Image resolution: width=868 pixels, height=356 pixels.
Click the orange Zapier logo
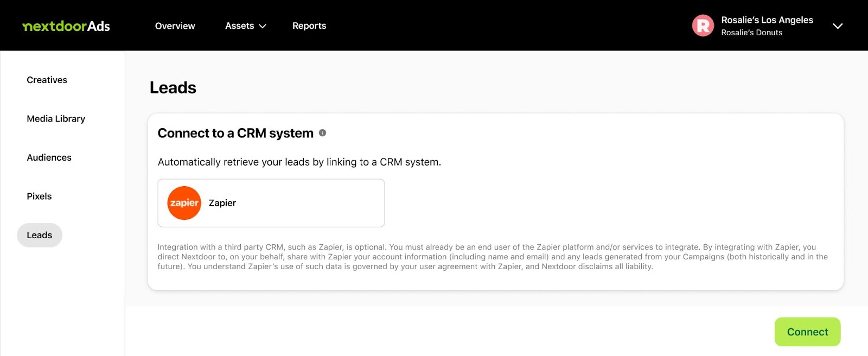tap(184, 203)
